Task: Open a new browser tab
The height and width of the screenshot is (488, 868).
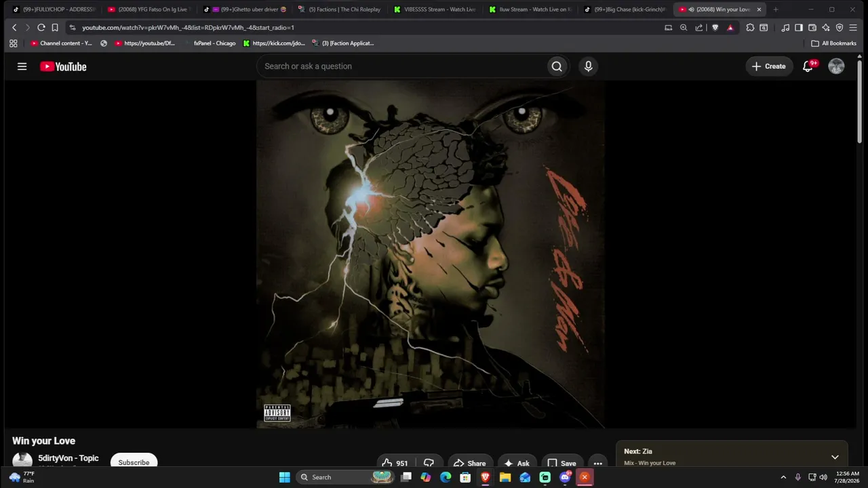Action: coord(776,9)
